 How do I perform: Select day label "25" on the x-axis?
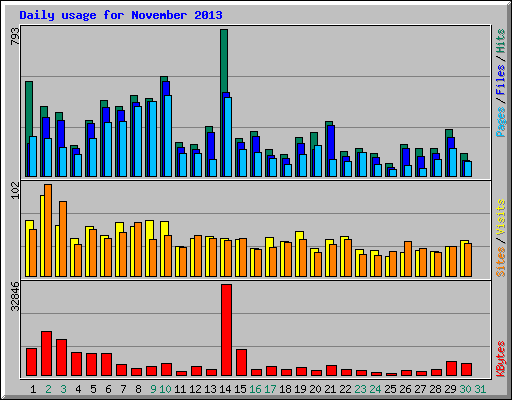click(x=390, y=389)
